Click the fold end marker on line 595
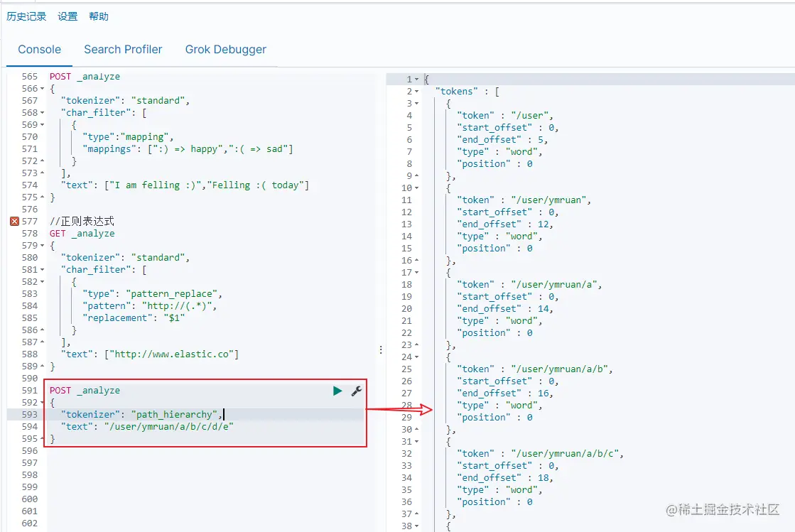Viewport: 795px width, 532px height. coord(42,439)
